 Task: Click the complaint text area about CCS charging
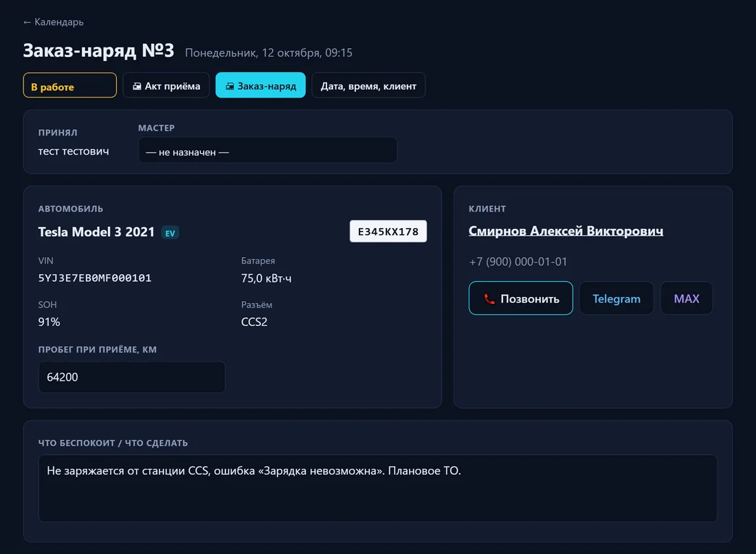click(x=377, y=489)
